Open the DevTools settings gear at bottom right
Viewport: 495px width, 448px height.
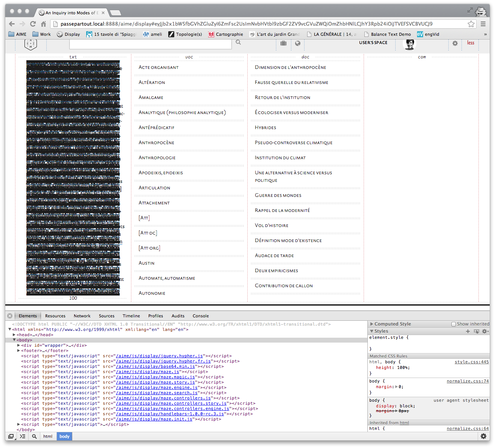484,436
